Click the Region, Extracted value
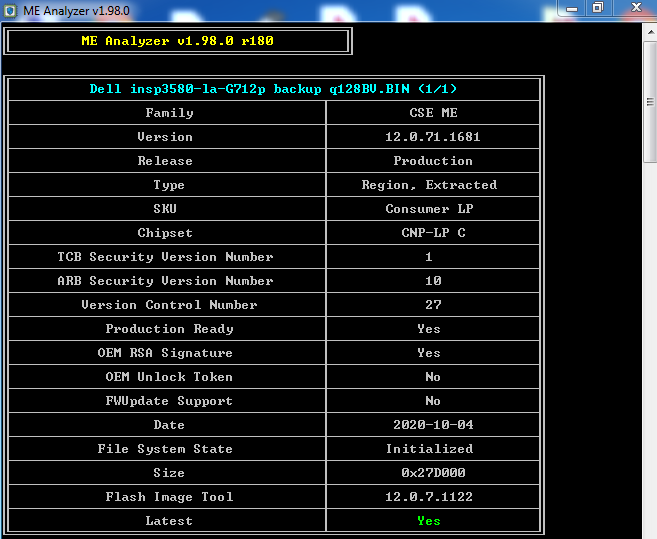The image size is (657, 539). (x=429, y=185)
